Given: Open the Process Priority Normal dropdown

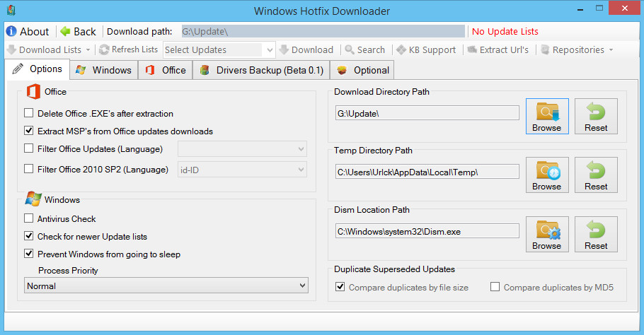Looking at the screenshot, I should click(166, 286).
